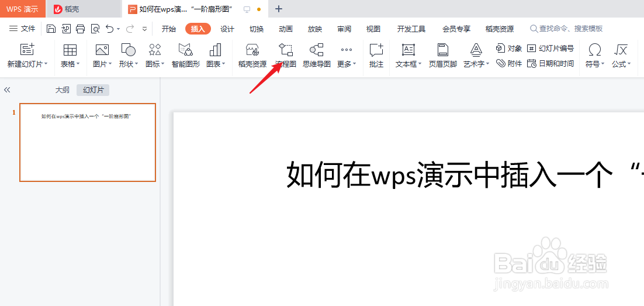Image resolution: width=644 pixels, height=306 pixels.
Task: Expand the 新建幻灯片 dropdown arrow
Action: coord(46,64)
